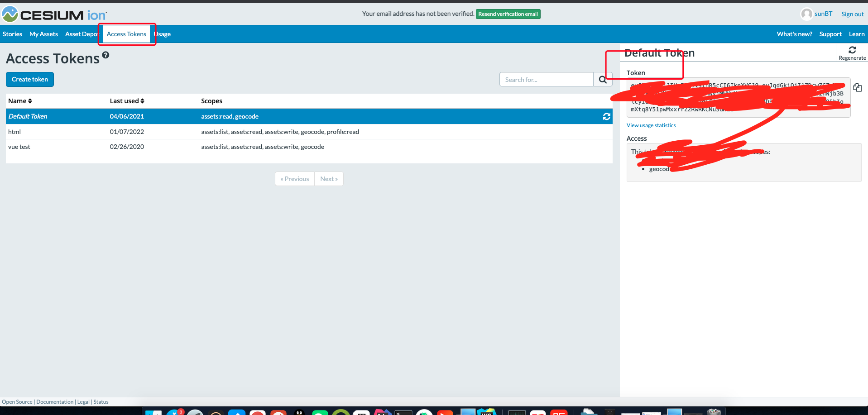The width and height of the screenshot is (868, 415).
Task: Click the Create token button
Action: [30, 79]
